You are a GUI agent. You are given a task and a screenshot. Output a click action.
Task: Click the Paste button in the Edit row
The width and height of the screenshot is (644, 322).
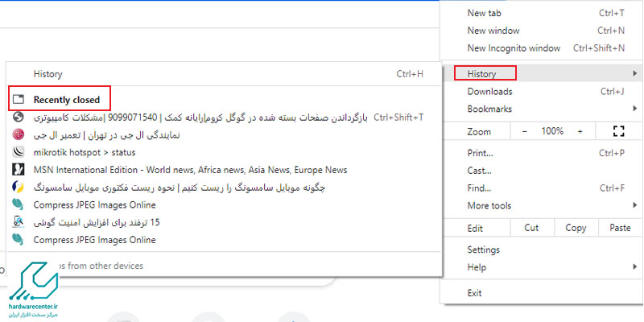pos(620,228)
